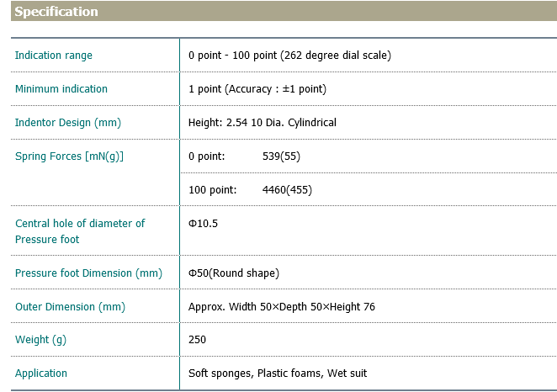
Task: Select the Indication range label
Action: [54, 56]
